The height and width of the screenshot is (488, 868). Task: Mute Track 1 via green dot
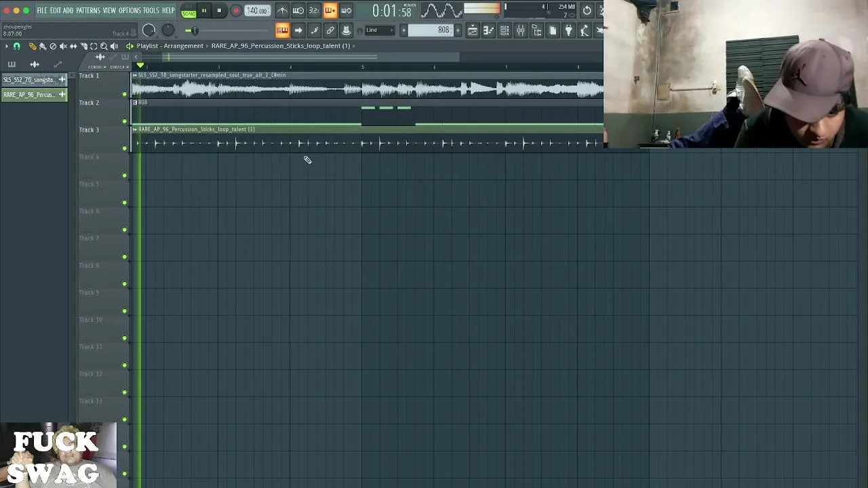(125, 94)
